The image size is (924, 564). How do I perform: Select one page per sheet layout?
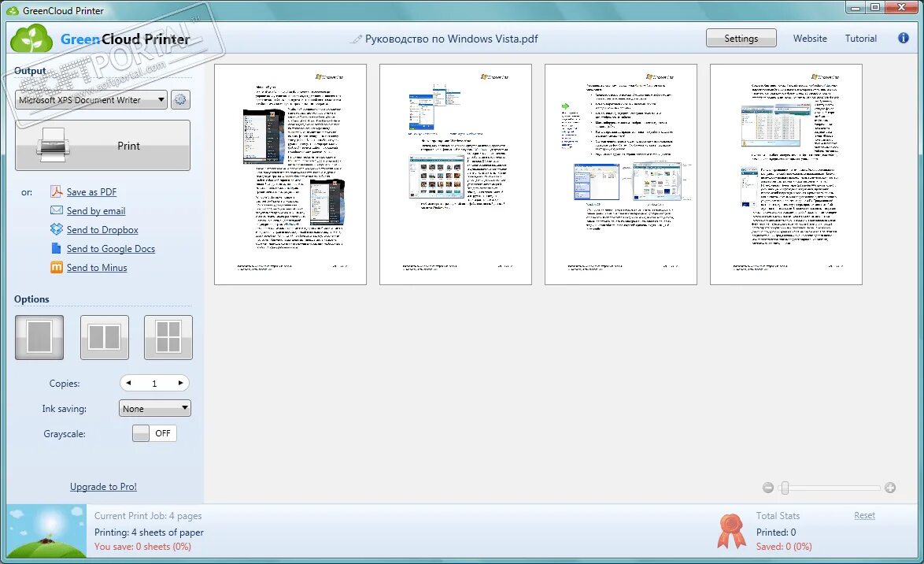point(39,337)
